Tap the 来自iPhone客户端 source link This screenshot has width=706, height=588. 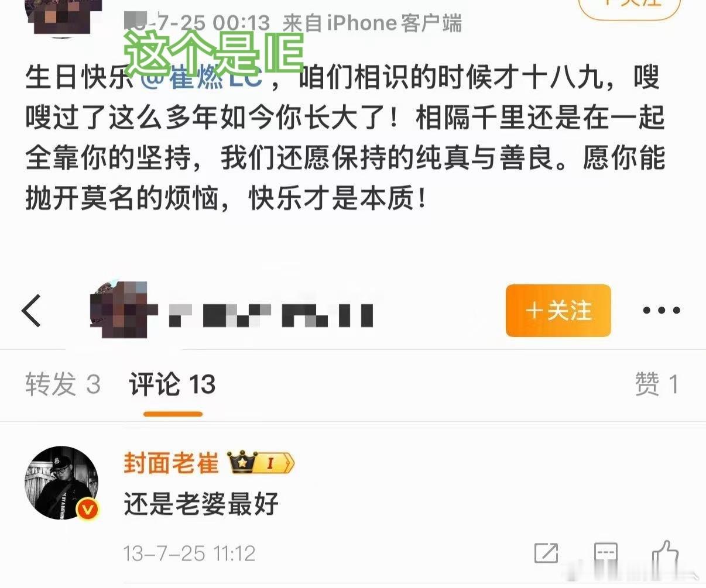coord(372,23)
